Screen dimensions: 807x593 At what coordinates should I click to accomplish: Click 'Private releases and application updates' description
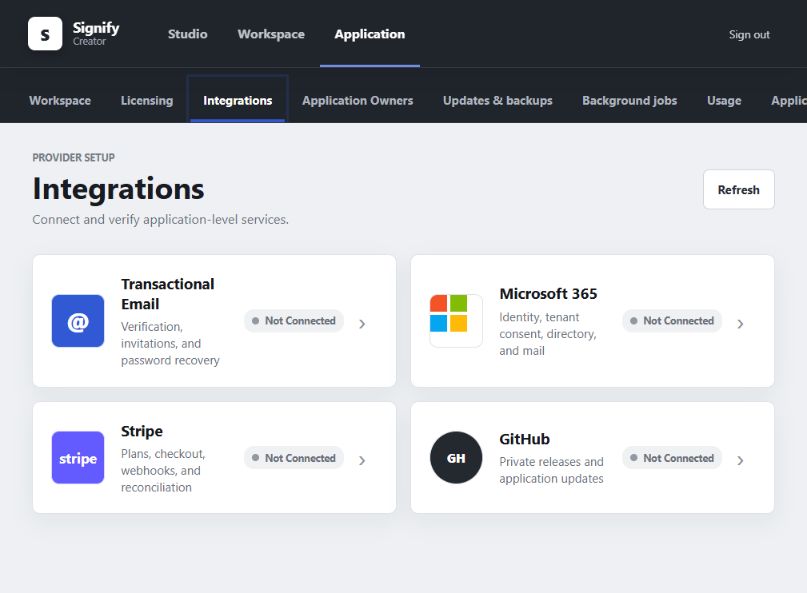[x=551, y=470]
